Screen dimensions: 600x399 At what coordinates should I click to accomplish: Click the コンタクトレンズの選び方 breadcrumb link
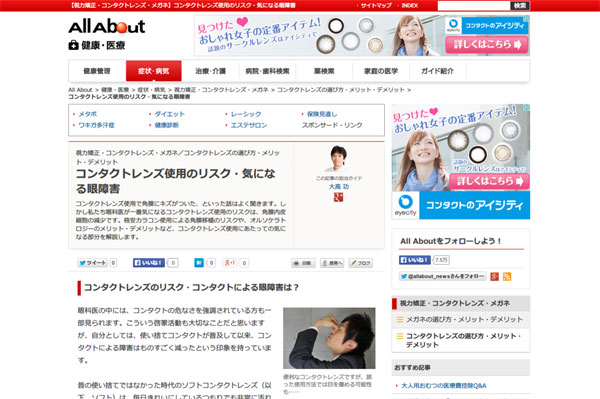click(x=341, y=90)
